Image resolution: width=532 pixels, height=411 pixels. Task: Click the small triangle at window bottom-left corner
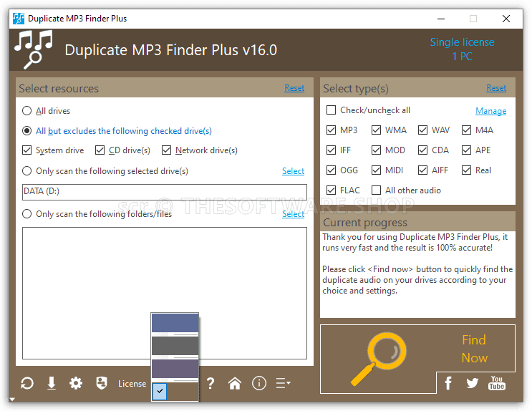coord(12,400)
